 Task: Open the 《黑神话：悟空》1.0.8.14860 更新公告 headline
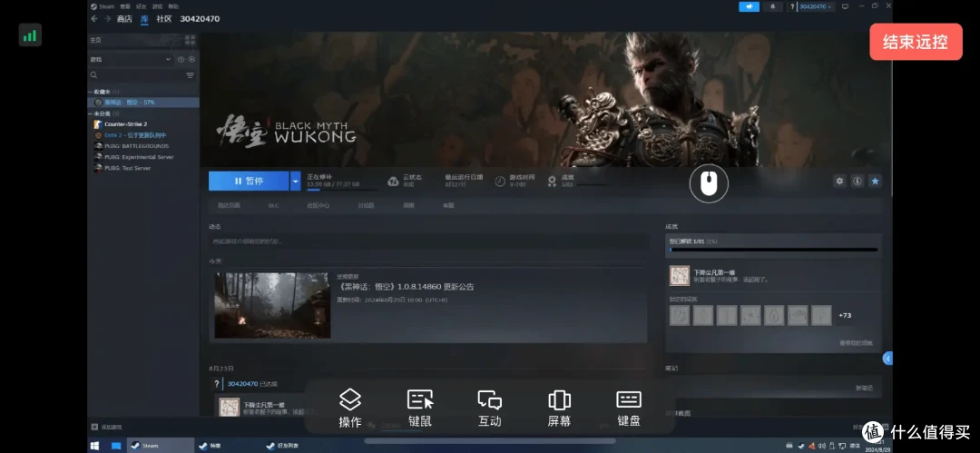406,287
